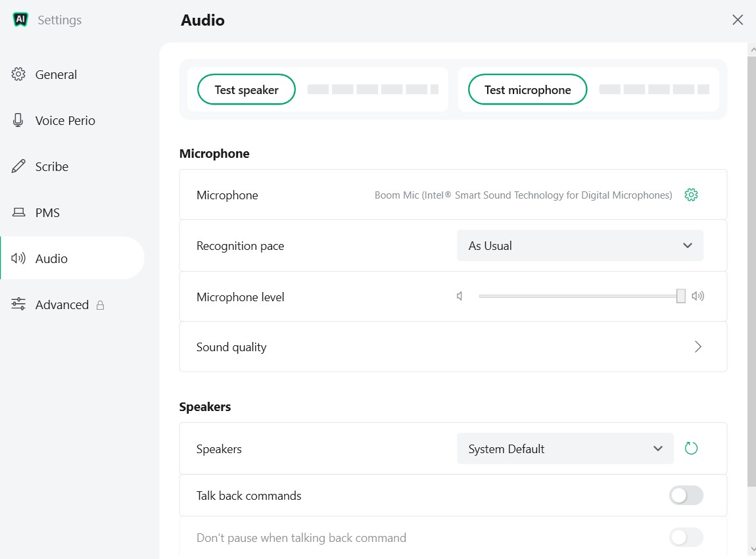Image resolution: width=756 pixels, height=559 pixels.
Task: Open the Voice Perio settings tab
Action: [x=72, y=120]
